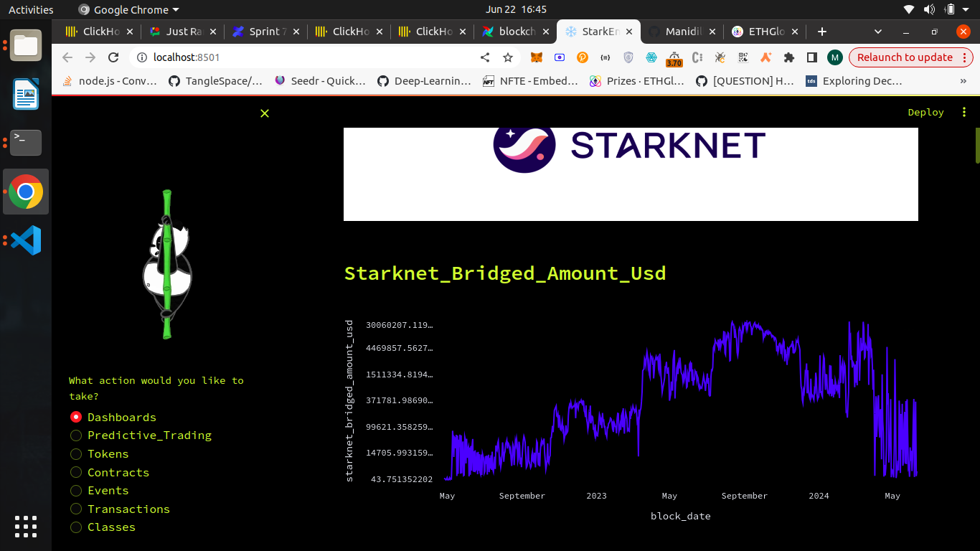This screenshot has width=980, height=551.
Task: Launch LibreOffice Writer from dock
Action: (27, 94)
